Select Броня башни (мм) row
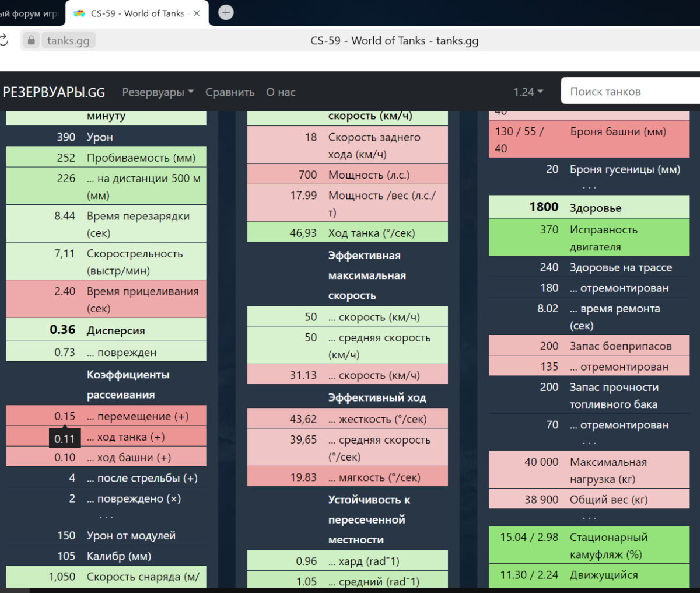 pos(589,139)
